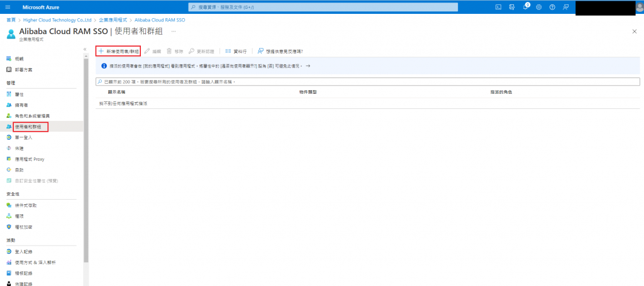Click the 條件式存取 conditional access icon
This screenshot has width=644, height=286.
(x=9, y=205)
